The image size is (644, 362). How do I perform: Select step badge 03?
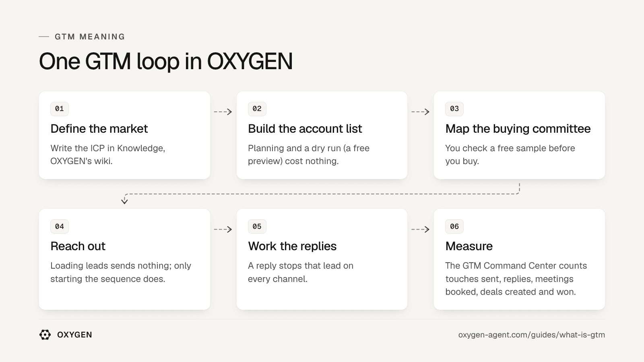click(454, 109)
